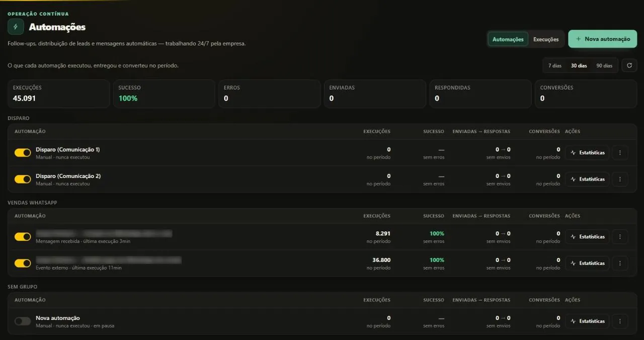
Task: Disable the automation triggered by Mensagem recebida
Action: (23, 237)
